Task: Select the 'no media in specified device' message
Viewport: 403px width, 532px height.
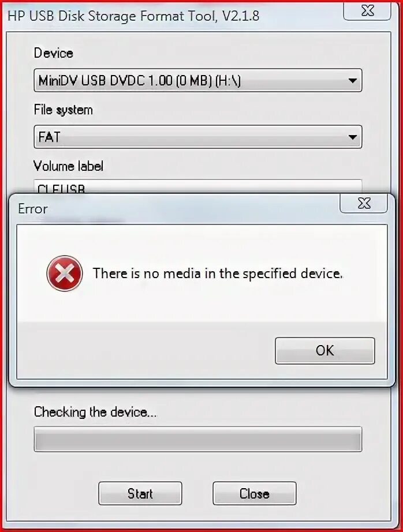Action: point(218,273)
